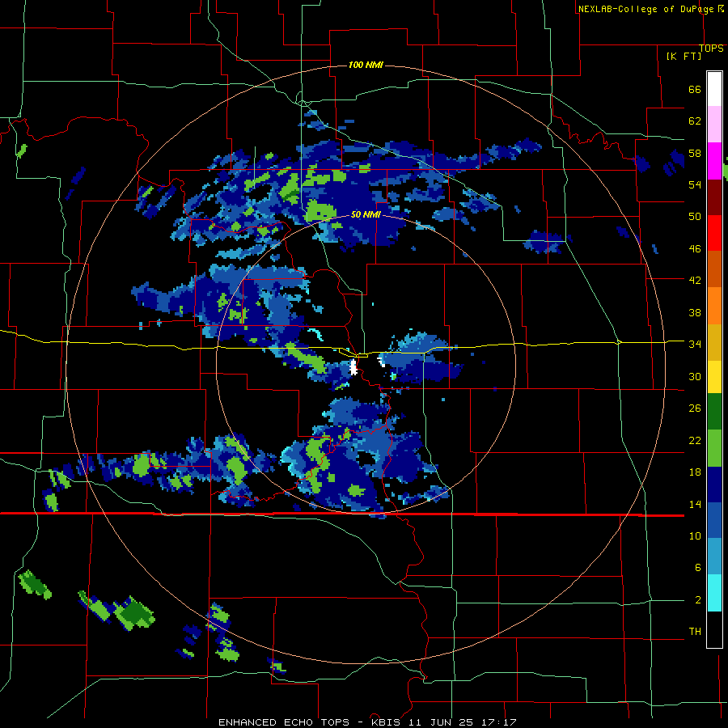Click the 'NEXLAB-College of DuPage' credit text
728x728 pixels.
pos(646,9)
